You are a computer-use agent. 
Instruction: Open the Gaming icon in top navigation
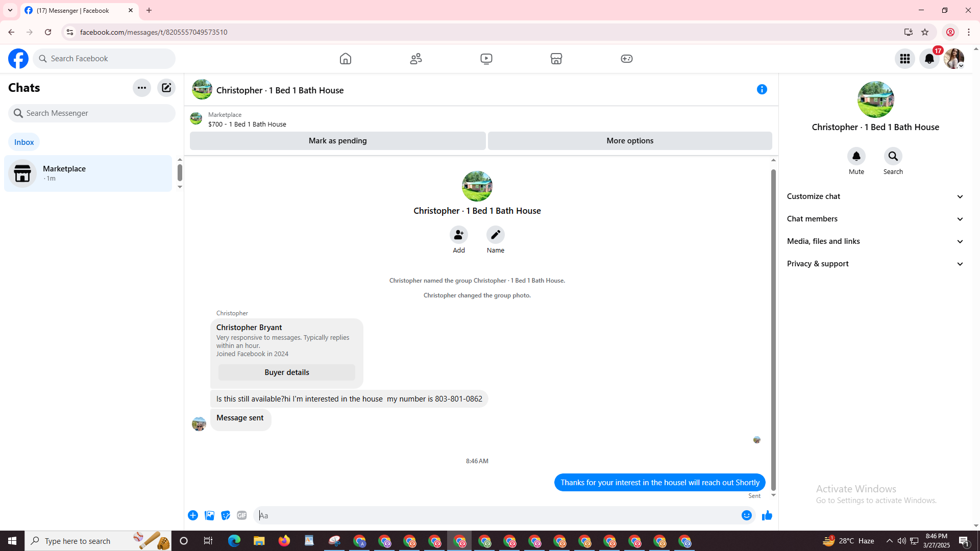point(627,59)
